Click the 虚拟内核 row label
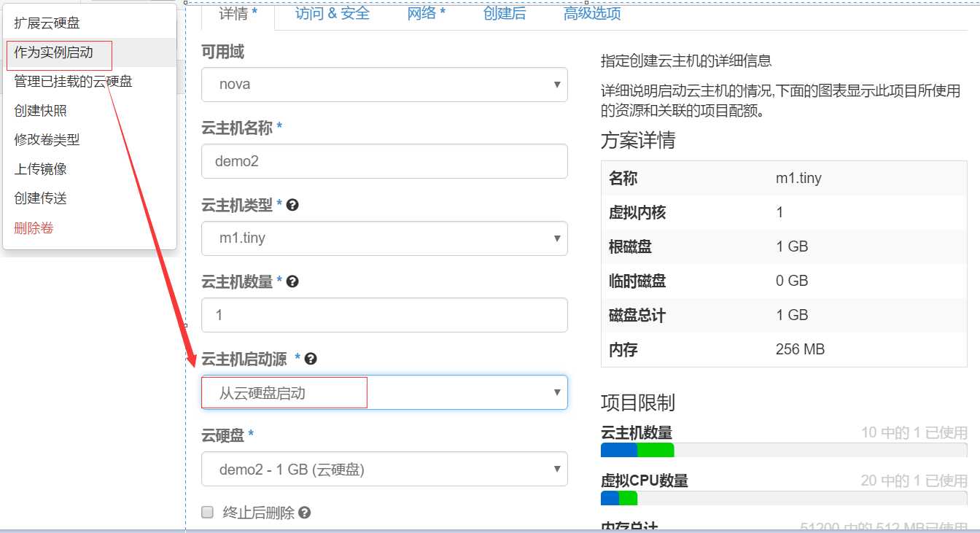This screenshot has height=533, width=980. 637,213
